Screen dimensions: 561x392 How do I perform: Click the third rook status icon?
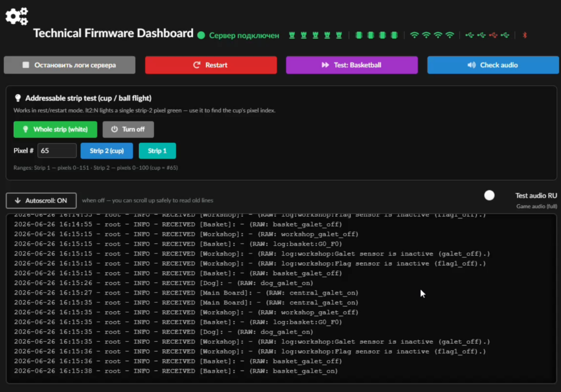[x=315, y=35]
